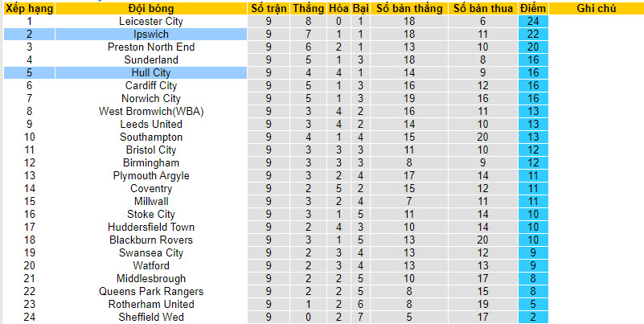Click the "Ghi chú" notes header

point(597,8)
